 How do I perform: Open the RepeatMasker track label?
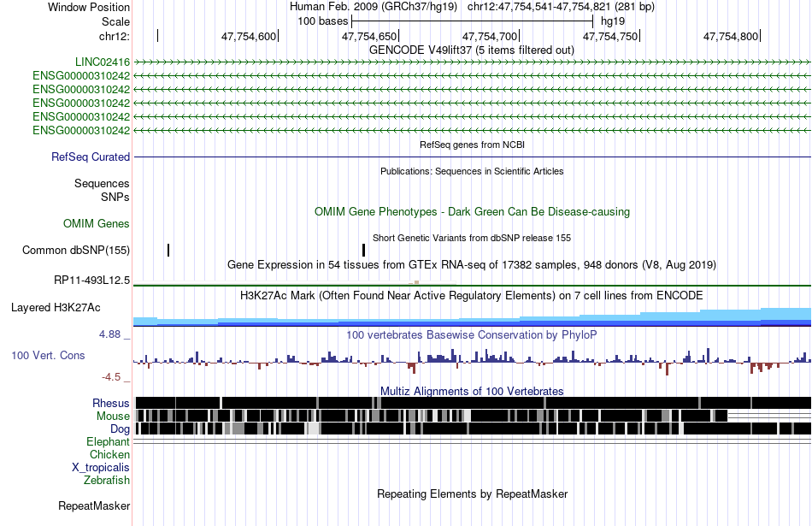tap(94, 506)
